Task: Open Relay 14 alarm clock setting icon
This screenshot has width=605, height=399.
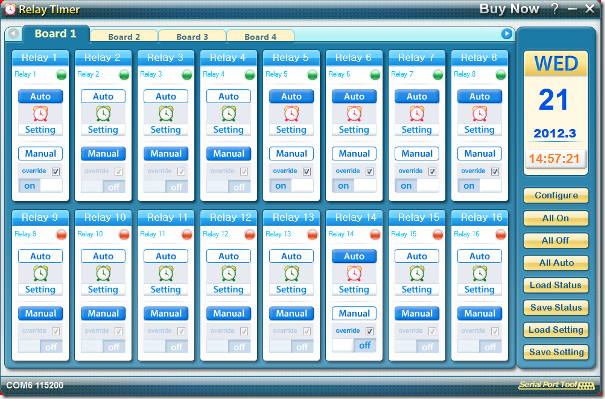Action: tap(354, 274)
